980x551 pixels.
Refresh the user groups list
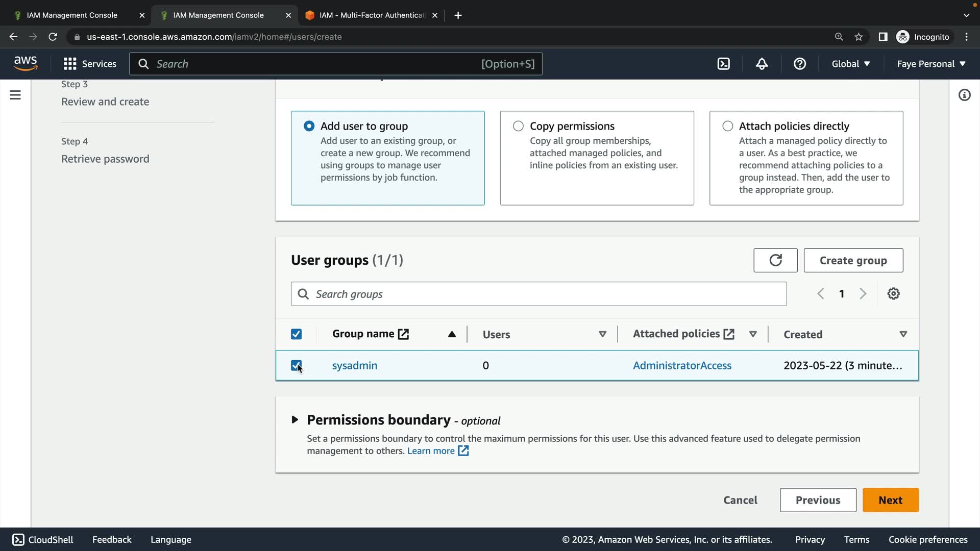coord(775,260)
